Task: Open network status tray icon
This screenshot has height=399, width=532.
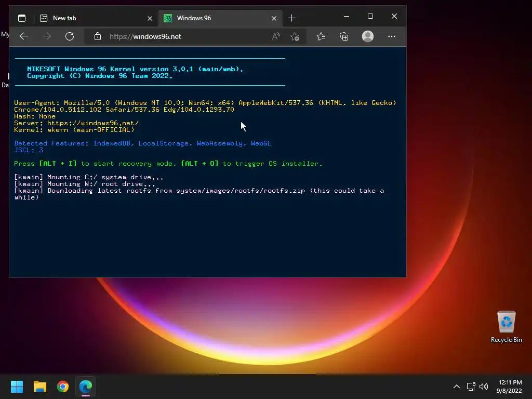Action: 471,387
